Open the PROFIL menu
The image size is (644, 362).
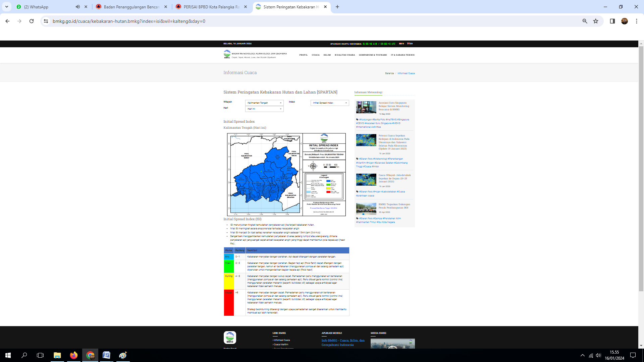[x=304, y=55]
